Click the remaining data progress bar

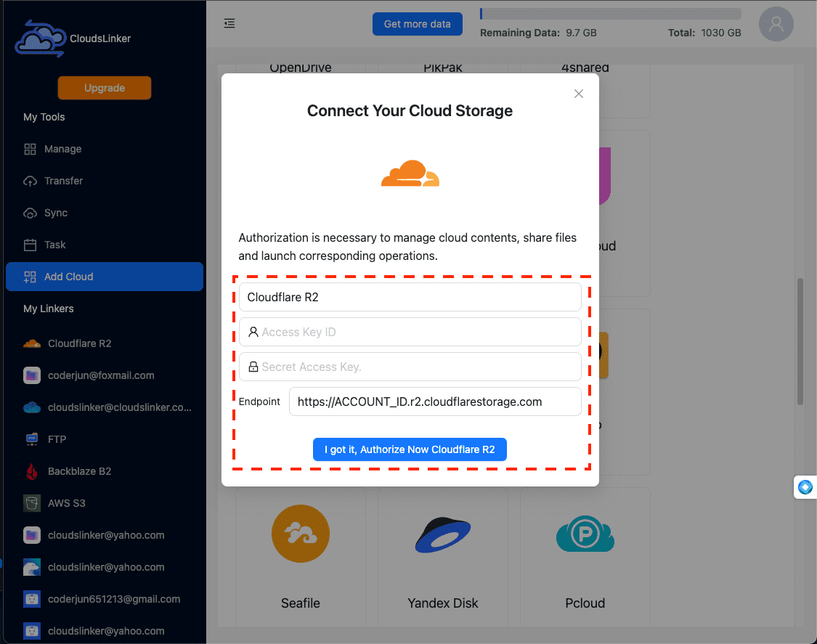coord(611,14)
